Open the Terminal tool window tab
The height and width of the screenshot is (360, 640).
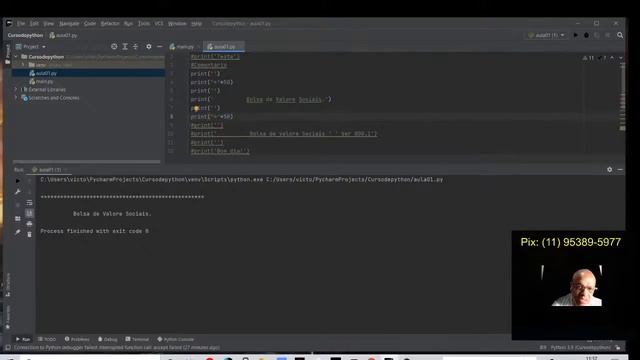pos(137,339)
